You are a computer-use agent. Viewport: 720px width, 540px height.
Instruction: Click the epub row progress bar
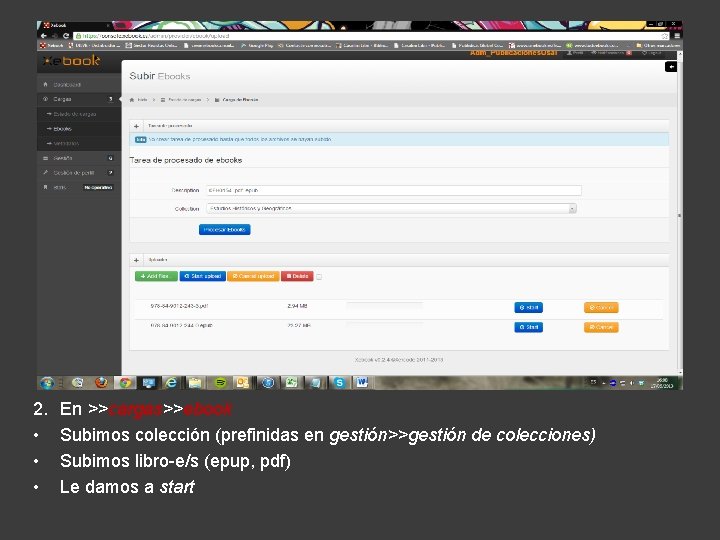click(x=385, y=323)
